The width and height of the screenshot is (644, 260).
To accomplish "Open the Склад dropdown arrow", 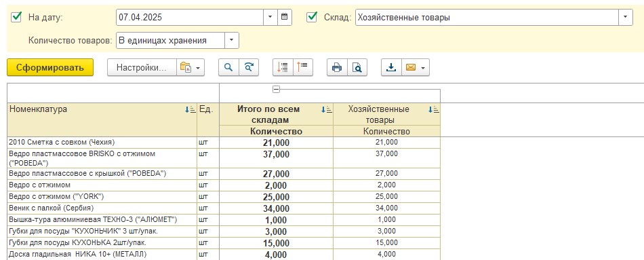I will pos(626,17).
